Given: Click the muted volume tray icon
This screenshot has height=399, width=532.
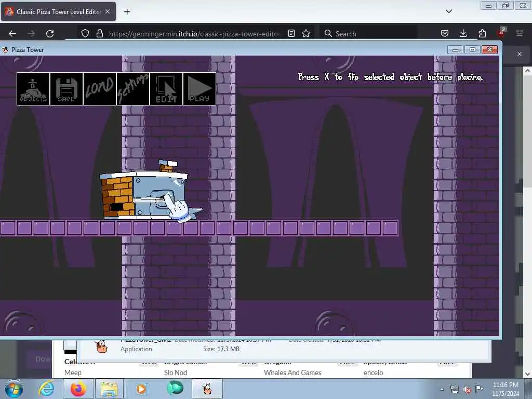Looking at the screenshot, I should point(467,390).
